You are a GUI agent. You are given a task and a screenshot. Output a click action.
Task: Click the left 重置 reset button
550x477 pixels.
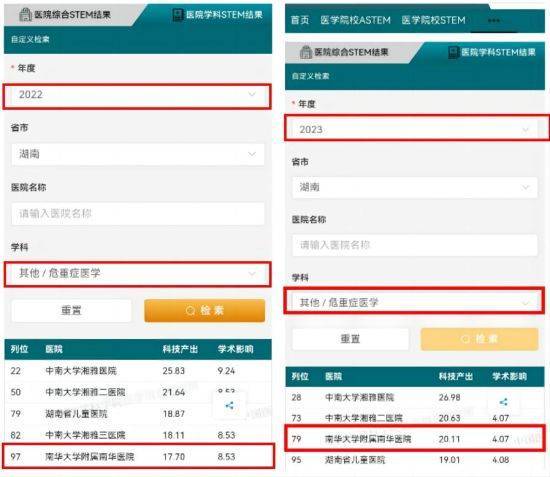coord(72,310)
